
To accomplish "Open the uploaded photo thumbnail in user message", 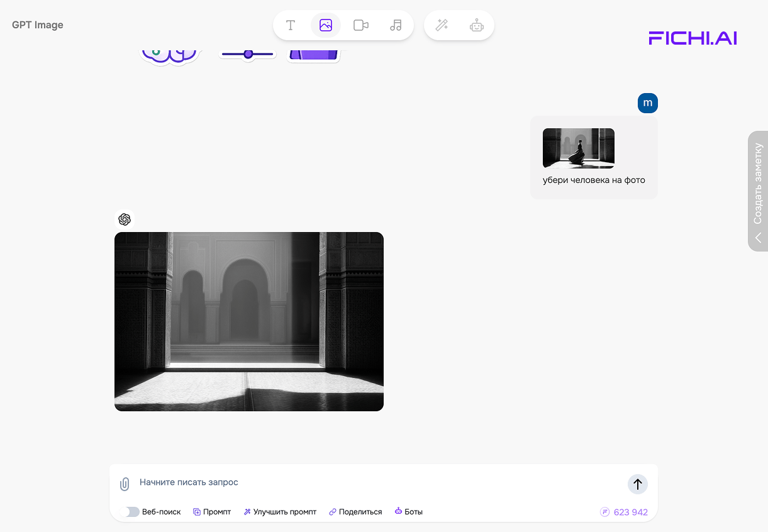I will [x=579, y=148].
